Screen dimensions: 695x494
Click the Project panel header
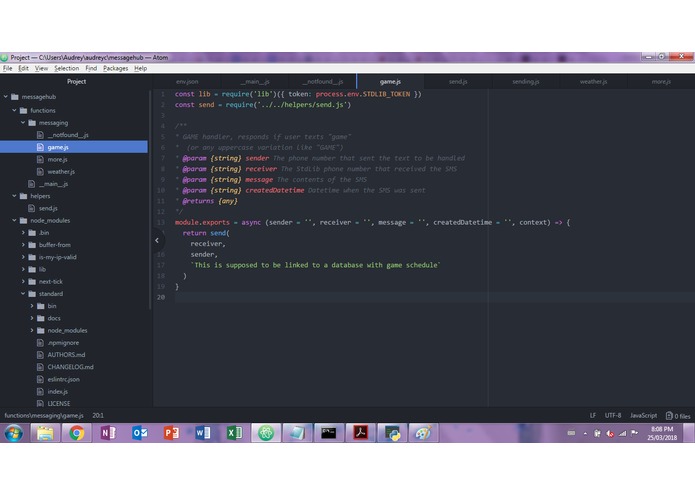tap(76, 82)
